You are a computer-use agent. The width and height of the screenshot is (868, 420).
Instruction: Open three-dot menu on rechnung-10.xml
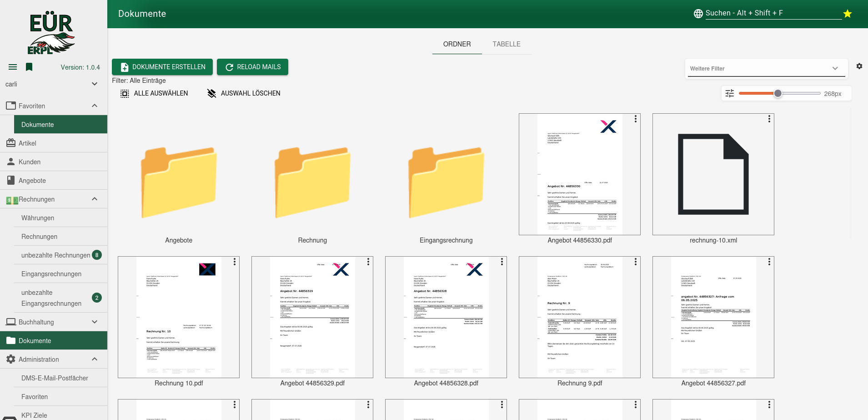click(x=769, y=119)
